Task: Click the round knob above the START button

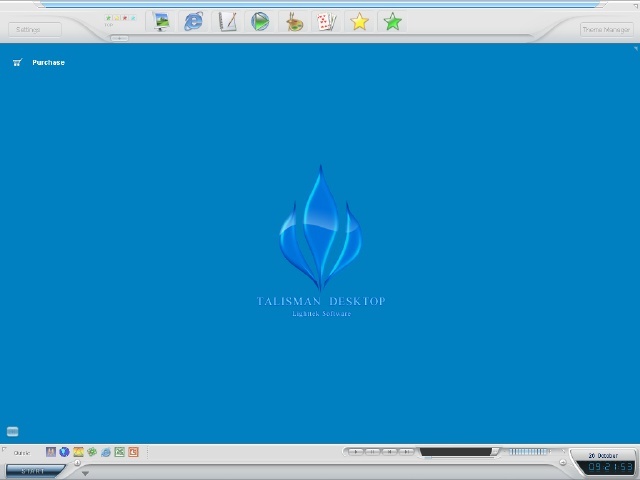Action: click(x=77, y=462)
